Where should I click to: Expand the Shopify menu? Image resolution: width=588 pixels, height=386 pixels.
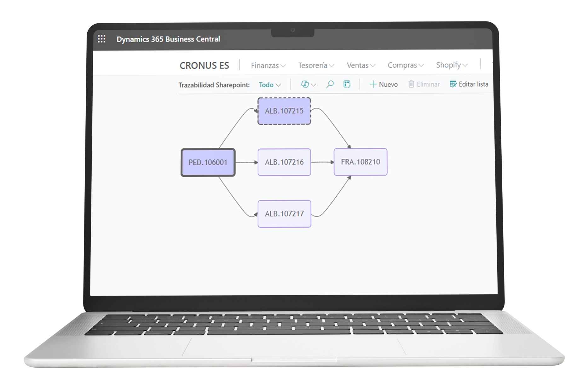tap(451, 65)
